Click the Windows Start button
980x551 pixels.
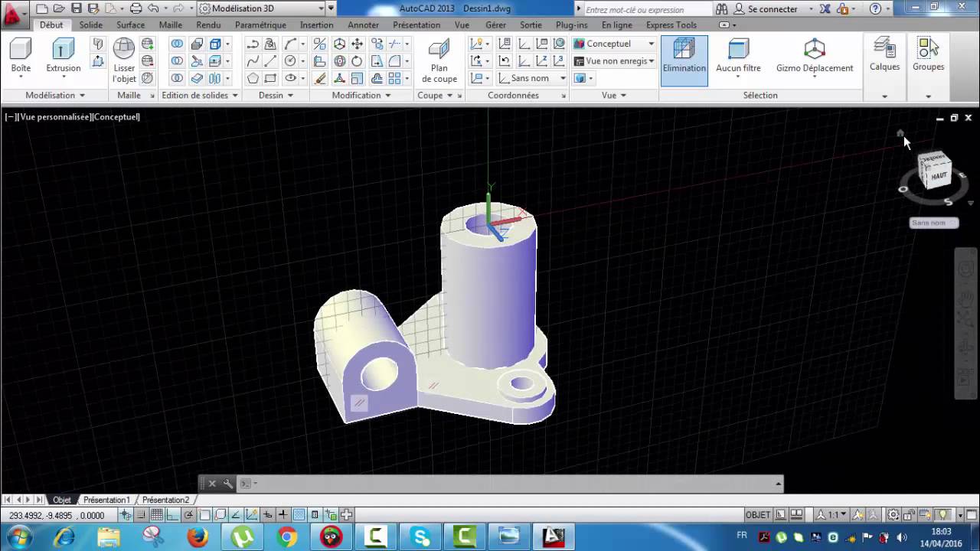click(x=18, y=537)
